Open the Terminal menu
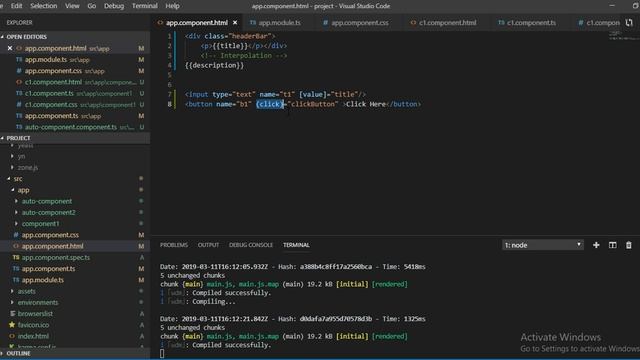 144,6
